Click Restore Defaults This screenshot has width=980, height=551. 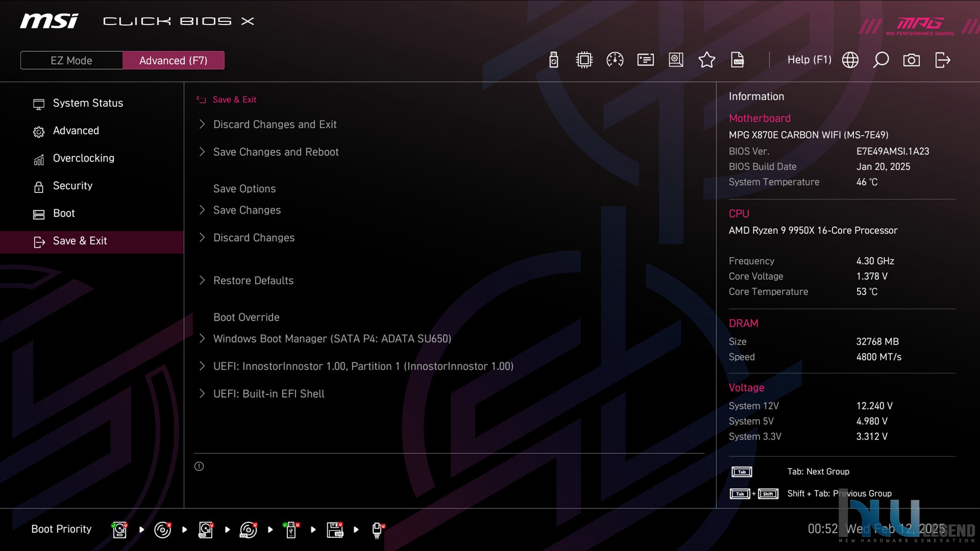click(x=253, y=281)
